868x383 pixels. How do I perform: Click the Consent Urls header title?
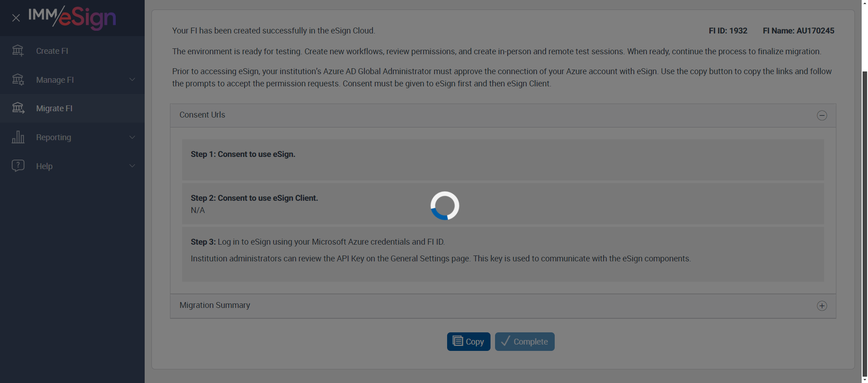tap(202, 115)
